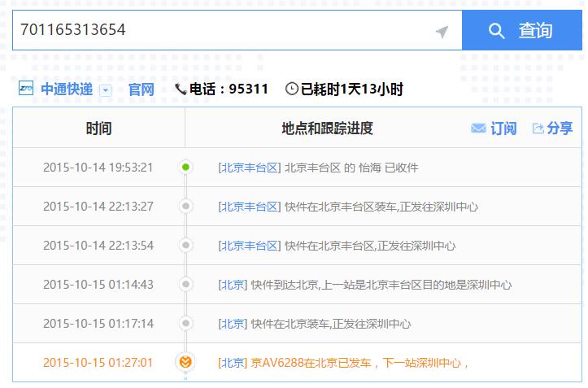The image size is (588, 388).
Task: Click the location arrow icon in search box
Action: pyautogui.click(x=442, y=32)
